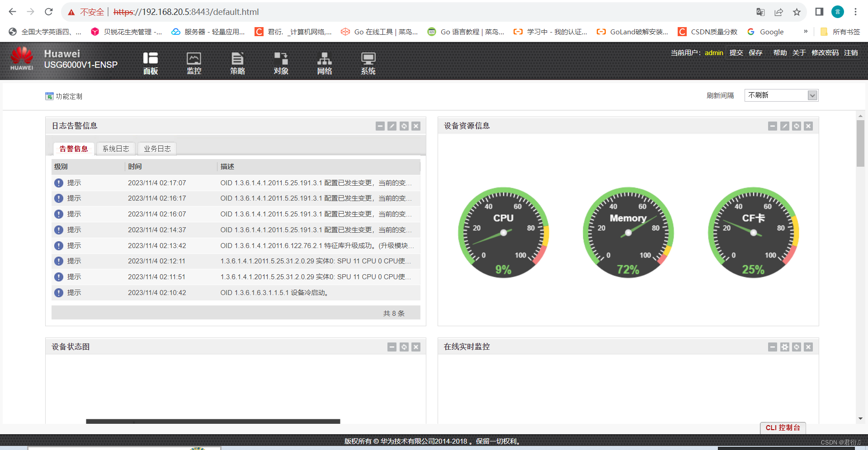Open the Google bookmark
Image resolution: width=868 pixels, height=450 pixels.
point(765,32)
